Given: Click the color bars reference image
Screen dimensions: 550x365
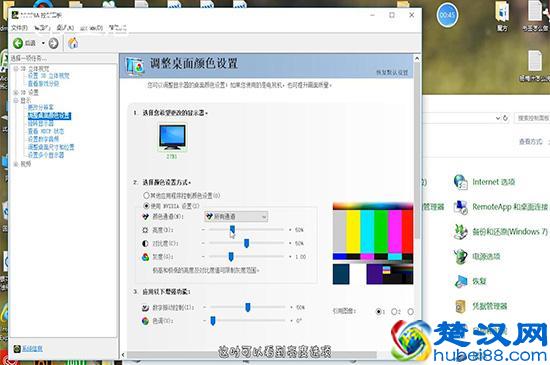Looking at the screenshot, I should click(373, 244).
